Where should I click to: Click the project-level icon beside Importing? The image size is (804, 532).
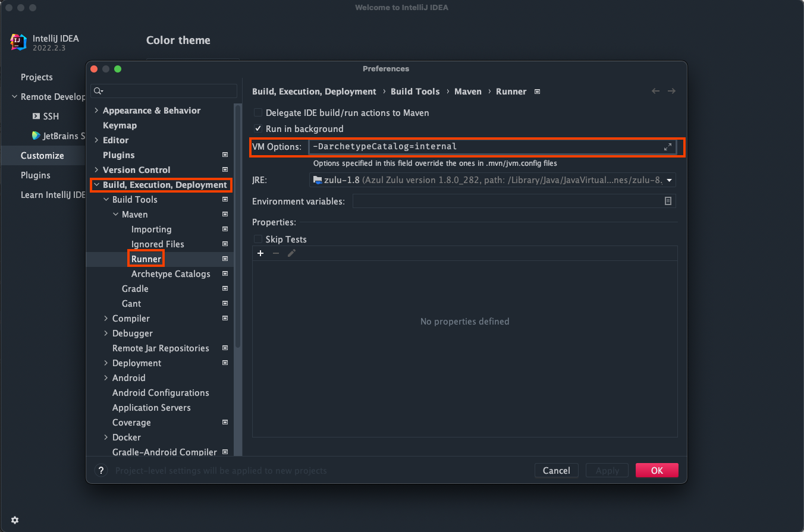pos(225,229)
